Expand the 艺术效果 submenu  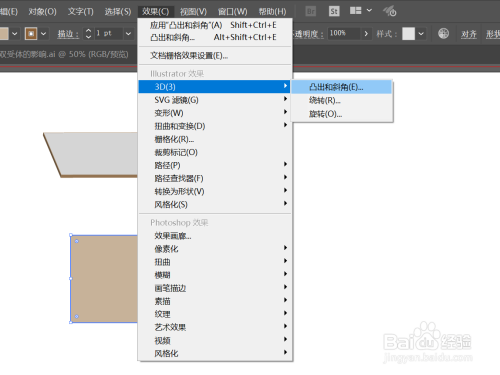click(215, 327)
